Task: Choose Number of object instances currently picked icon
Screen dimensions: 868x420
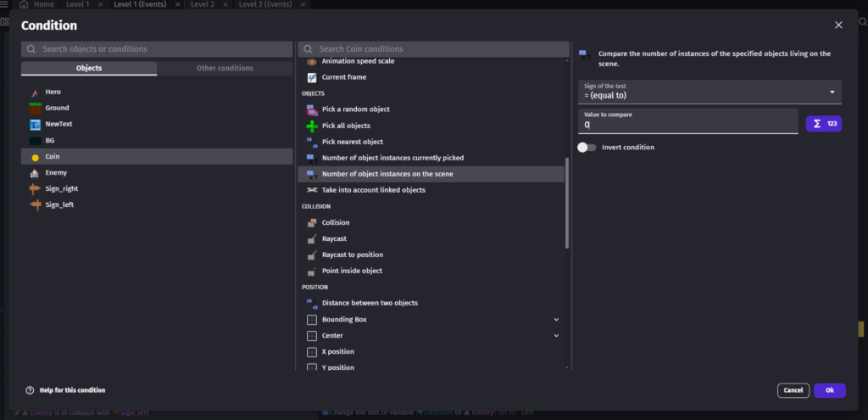Action: (312, 159)
